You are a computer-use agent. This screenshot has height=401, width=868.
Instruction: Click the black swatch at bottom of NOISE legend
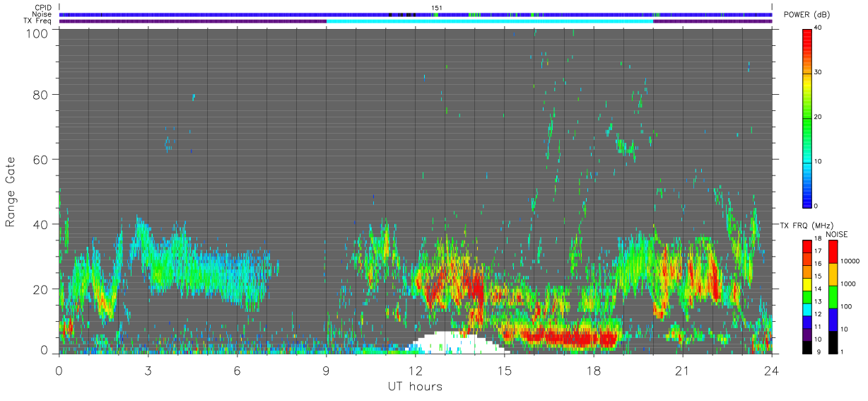point(833,342)
